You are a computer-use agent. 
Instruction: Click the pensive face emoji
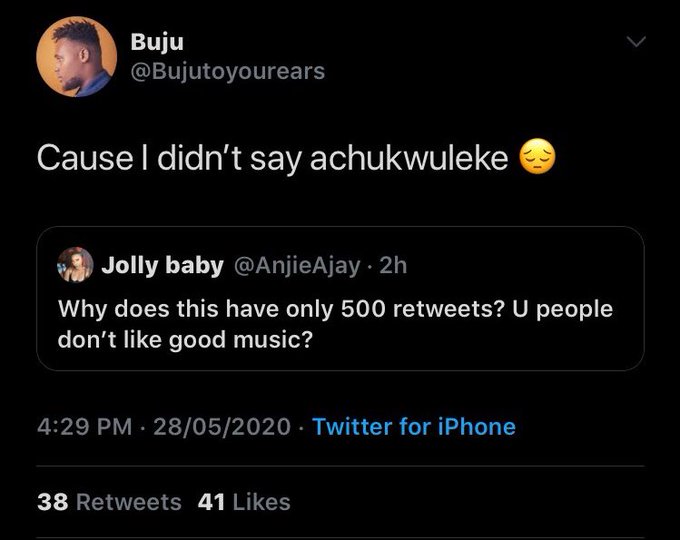[x=538, y=158]
